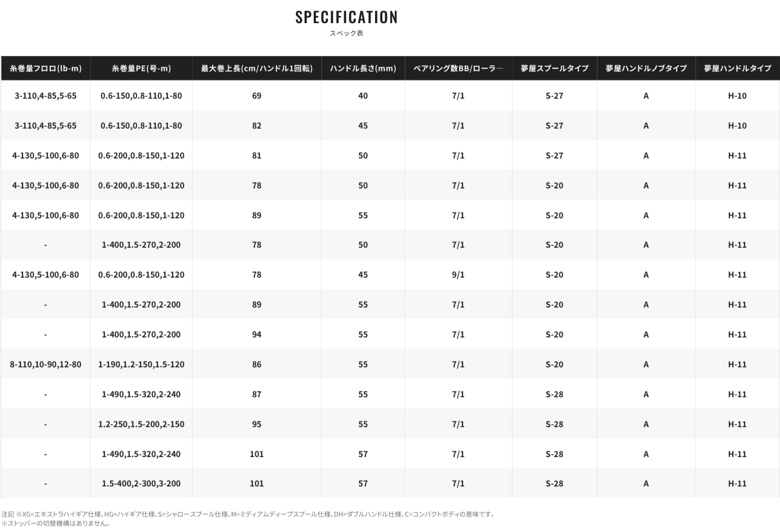
Task: Click the 9/1 bearing count cell
Action: pyautogui.click(x=458, y=275)
